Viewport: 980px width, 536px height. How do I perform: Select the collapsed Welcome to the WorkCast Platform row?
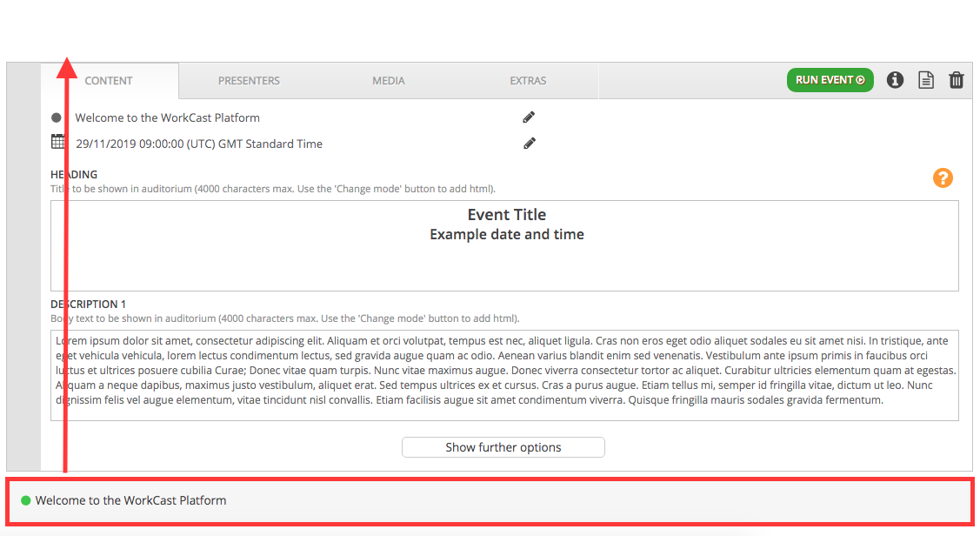tap(490, 501)
